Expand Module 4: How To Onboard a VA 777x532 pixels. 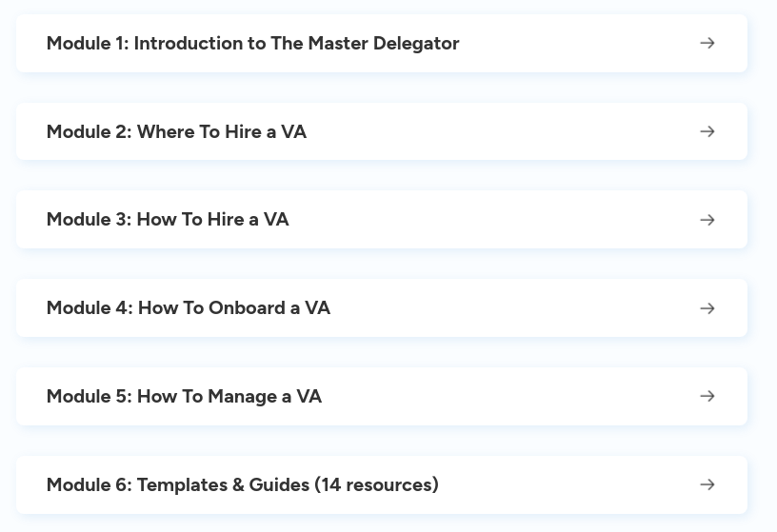click(189, 308)
